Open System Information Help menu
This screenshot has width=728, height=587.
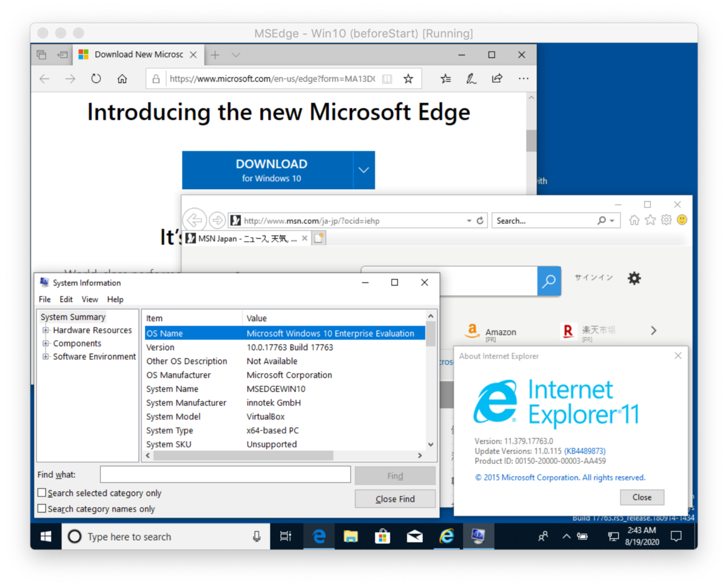[115, 300]
